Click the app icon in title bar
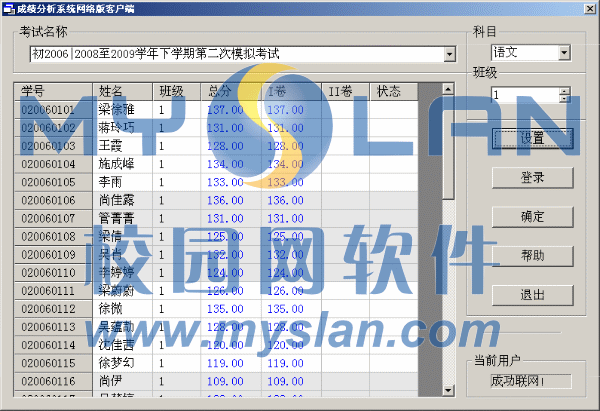The image size is (600, 411). 9,8
